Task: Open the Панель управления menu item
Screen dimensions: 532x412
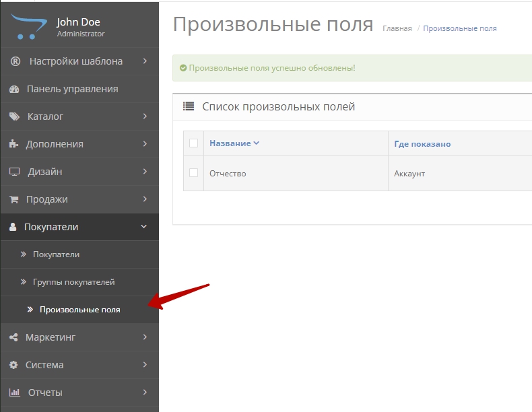Action: [x=79, y=89]
